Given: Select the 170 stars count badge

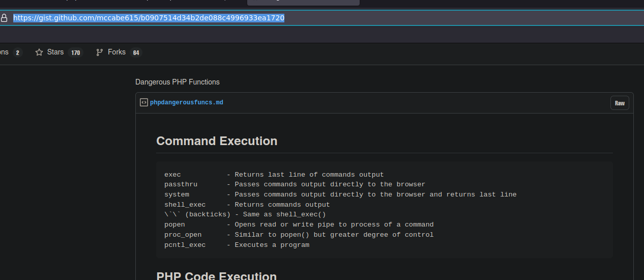Looking at the screenshot, I should click(x=75, y=53).
